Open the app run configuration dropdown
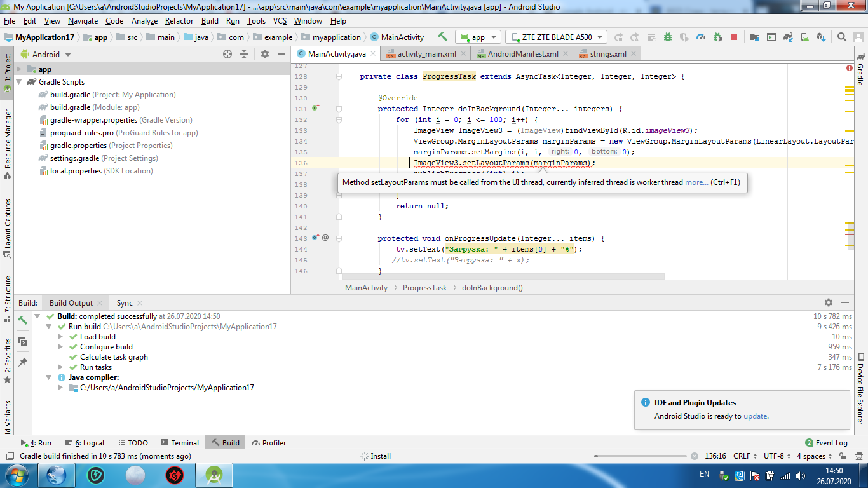This screenshot has height=488, width=868. [x=478, y=37]
